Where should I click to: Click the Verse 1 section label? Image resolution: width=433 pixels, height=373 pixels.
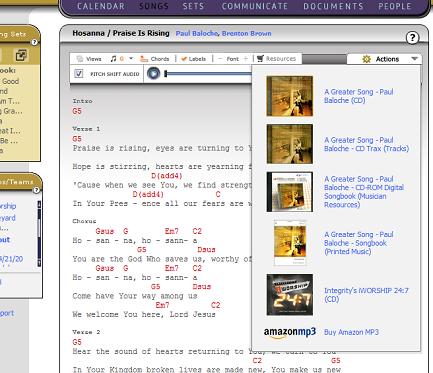[x=86, y=129]
